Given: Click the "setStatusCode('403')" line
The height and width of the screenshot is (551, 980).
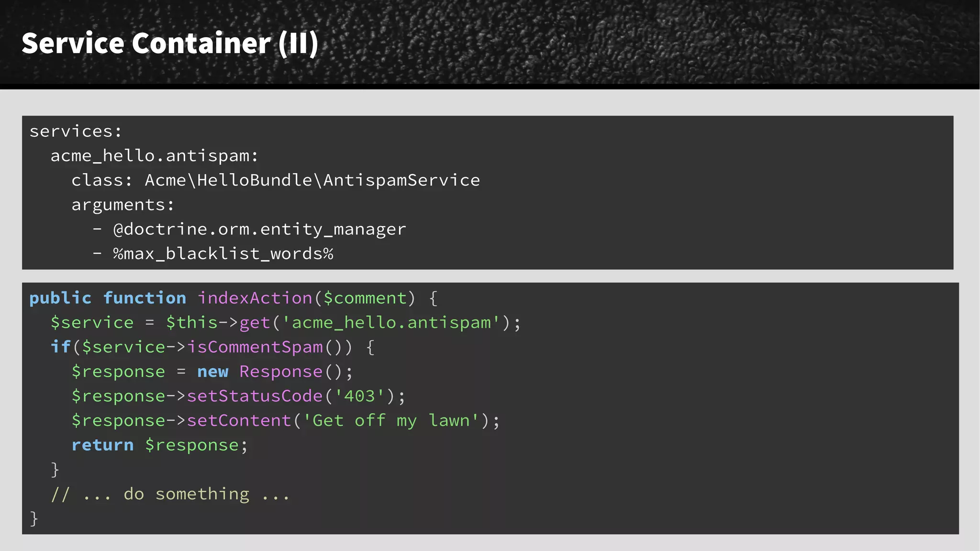Looking at the screenshot, I should [239, 396].
